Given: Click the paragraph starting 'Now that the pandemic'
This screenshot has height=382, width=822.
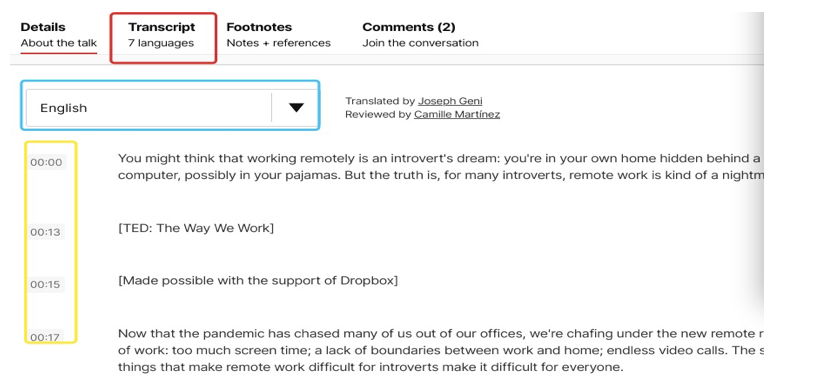Looking at the screenshot, I should click(x=439, y=350).
